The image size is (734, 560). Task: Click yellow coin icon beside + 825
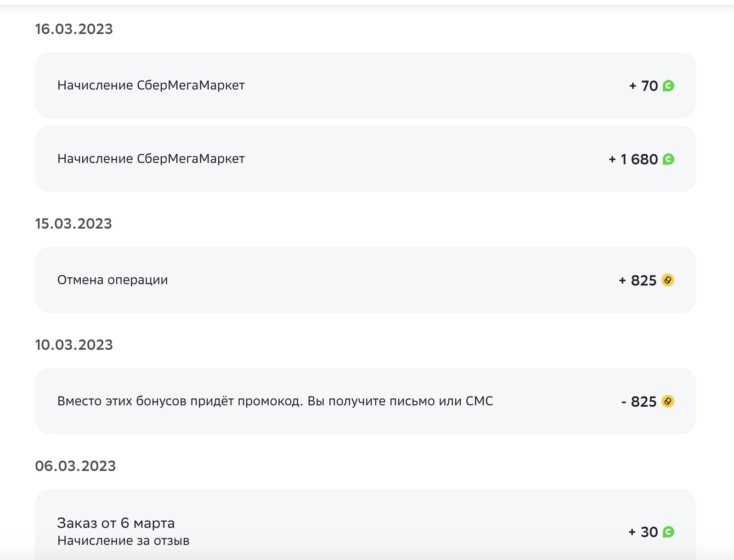[668, 280]
